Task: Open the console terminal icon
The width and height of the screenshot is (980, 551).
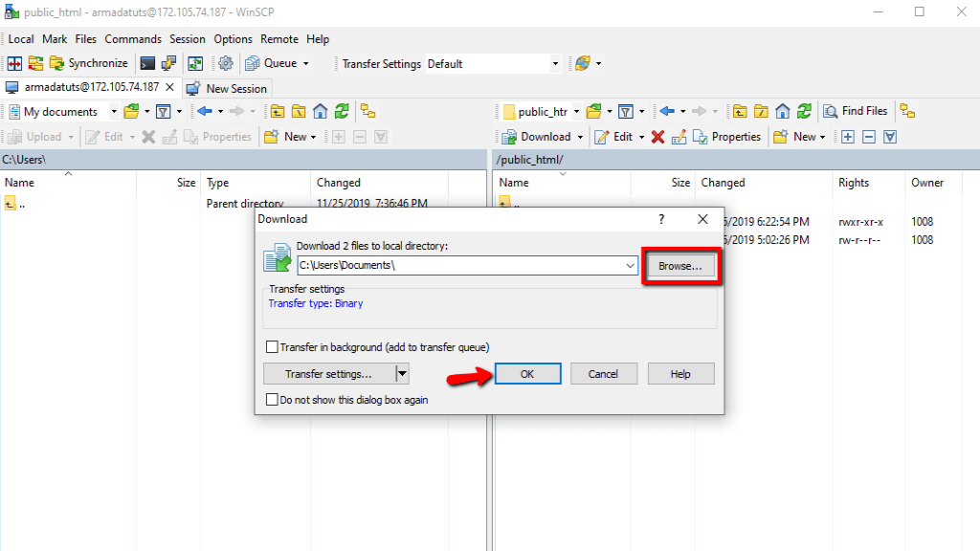Action: point(147,63)
